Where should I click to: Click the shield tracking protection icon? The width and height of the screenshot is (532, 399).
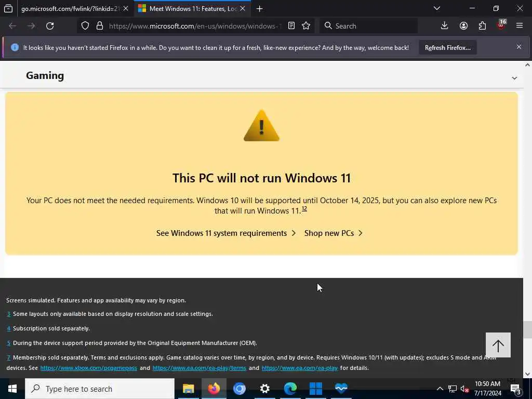click(85, 26)
